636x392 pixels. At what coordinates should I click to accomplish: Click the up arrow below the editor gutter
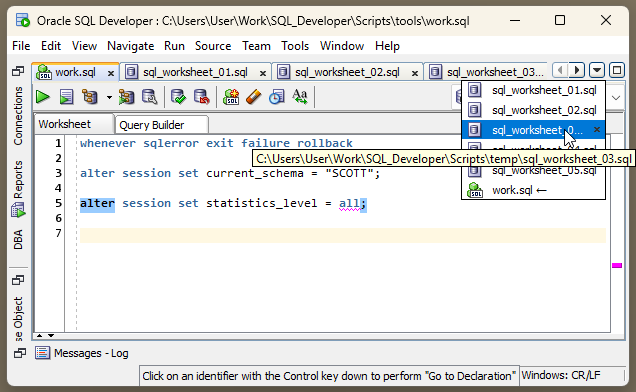coord(39,336)
